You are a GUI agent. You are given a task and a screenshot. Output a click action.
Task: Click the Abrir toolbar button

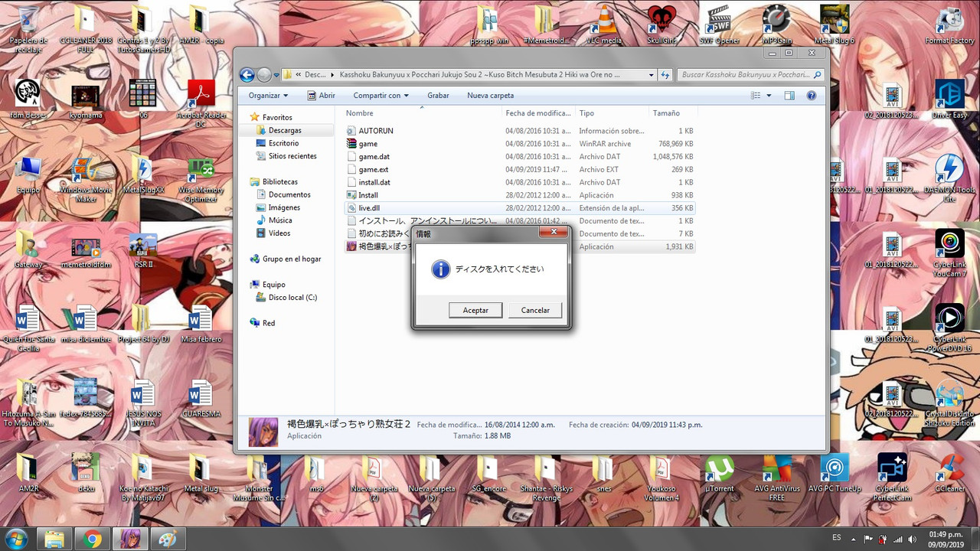point(322,96)
